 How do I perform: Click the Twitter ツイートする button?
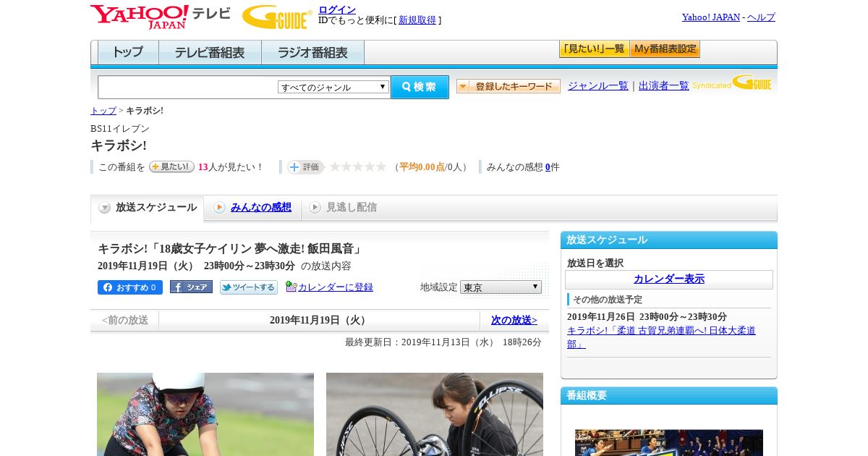tap(249, 287)
